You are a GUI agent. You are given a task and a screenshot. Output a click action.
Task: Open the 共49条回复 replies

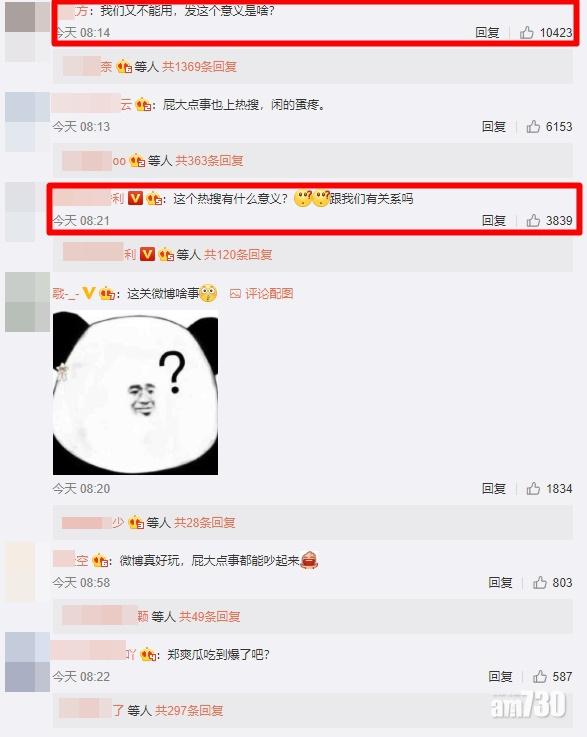[x=210, y=616]
